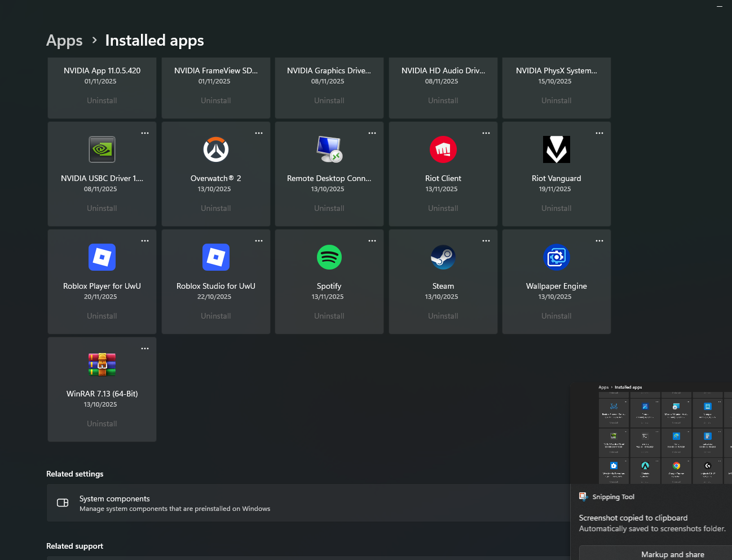Click the WinRAR archive icon
The image size is (732, 560).
point(102,365)
